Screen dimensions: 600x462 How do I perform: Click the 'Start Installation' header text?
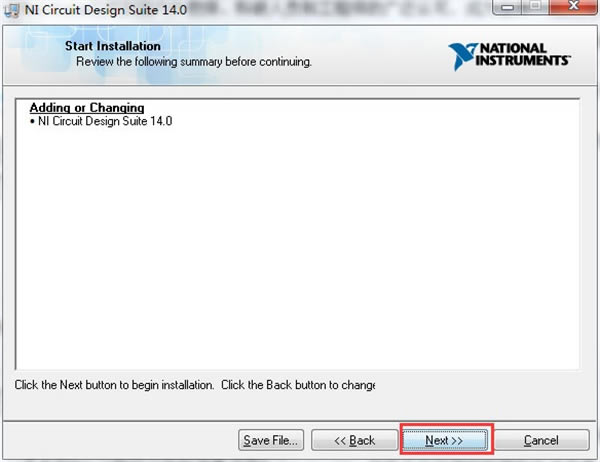point(112,47)
